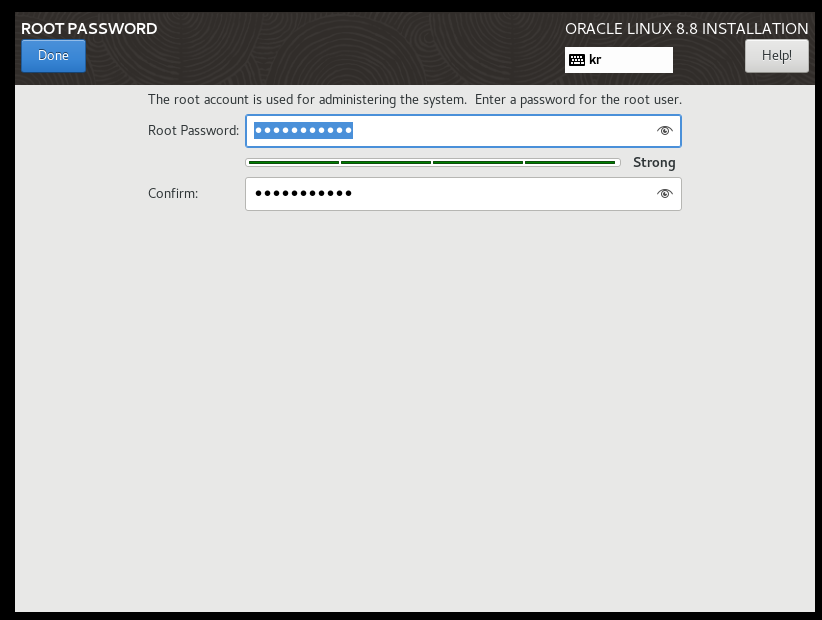822x620 pixels.
Task: Open the Help! button
Action: pos(776,56)
